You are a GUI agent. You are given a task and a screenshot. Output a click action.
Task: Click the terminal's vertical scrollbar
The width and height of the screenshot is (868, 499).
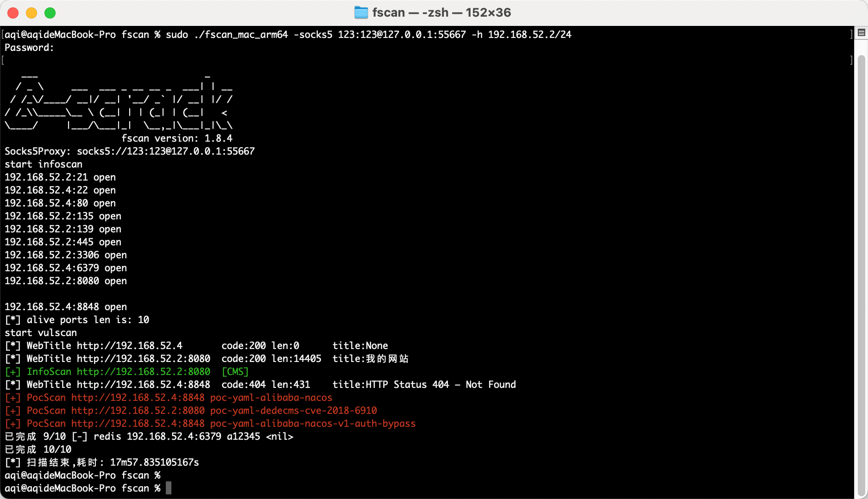[x=861, y=275]
